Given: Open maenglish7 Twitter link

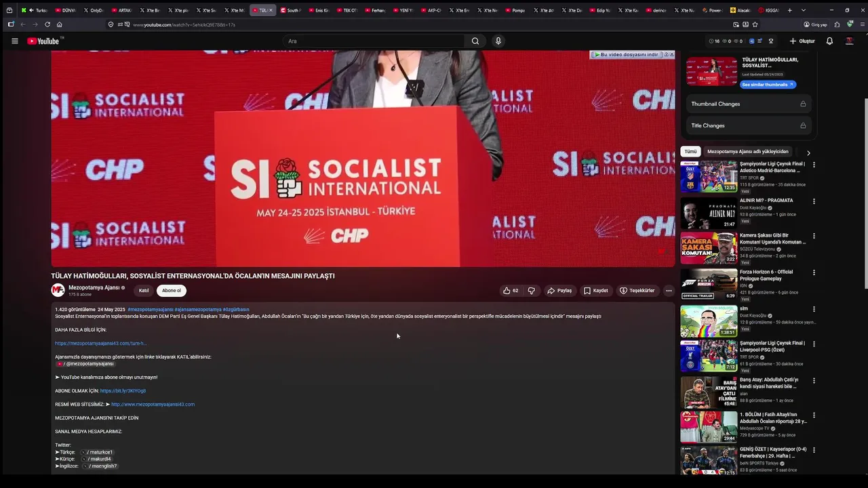Looking at the screenshot, I should (100, 466).
